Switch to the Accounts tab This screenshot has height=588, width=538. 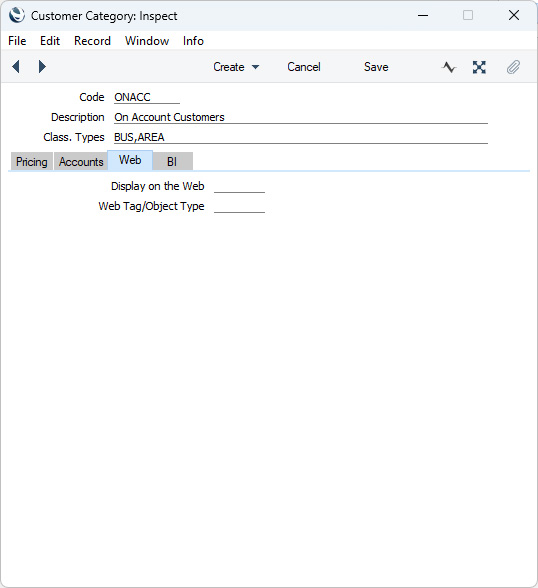pyautogui.click(x=81, y=162)
